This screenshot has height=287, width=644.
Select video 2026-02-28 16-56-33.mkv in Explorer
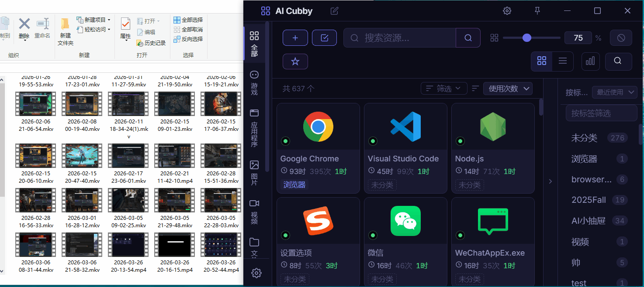point(36,208)
